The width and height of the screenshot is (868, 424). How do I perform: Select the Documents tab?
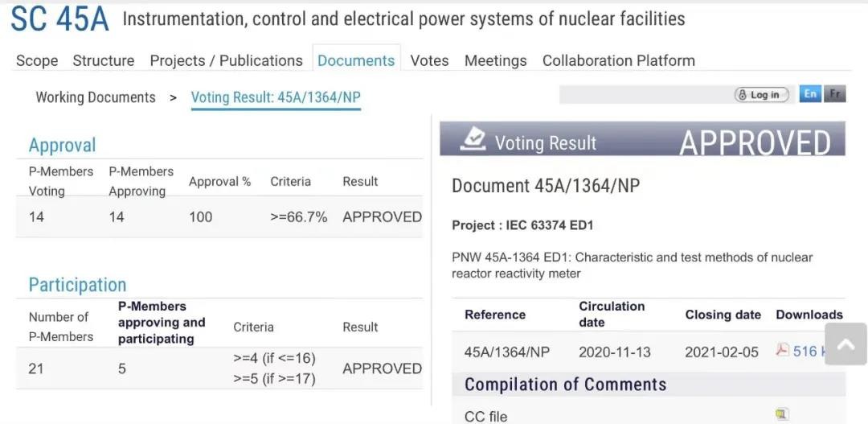pos(356,60)
